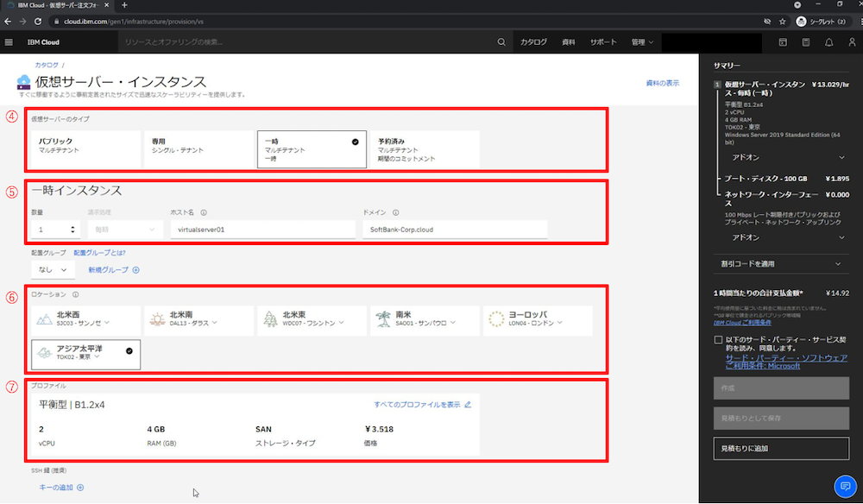Open the IBM Cloud Shell icon
863x504 pixels.
pyautogui.click(x=783, y=42)
